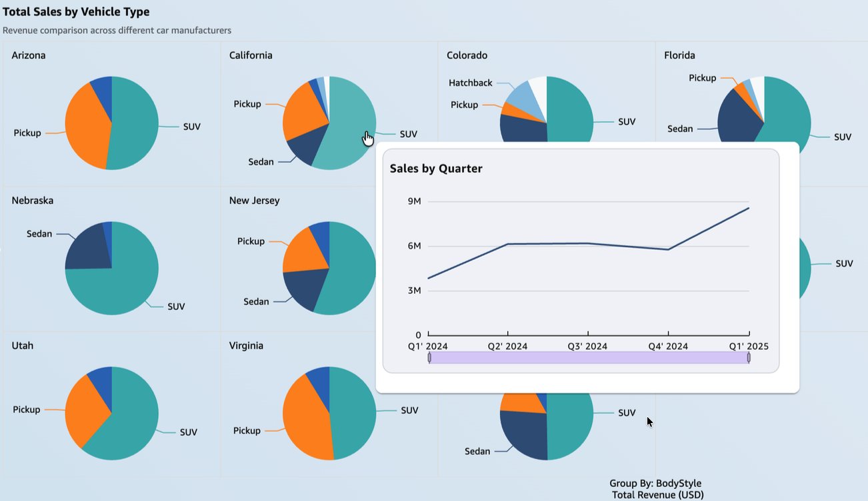Viewport: 868px width, 501px height.
Task: Select the Sedan slice in New Jersey's pie
Action: pos(303,290)
